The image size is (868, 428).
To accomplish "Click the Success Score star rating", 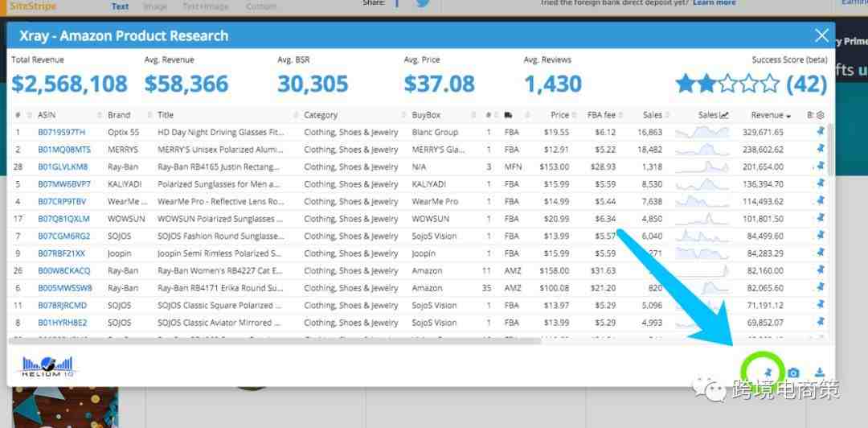I will coord(727,84).
